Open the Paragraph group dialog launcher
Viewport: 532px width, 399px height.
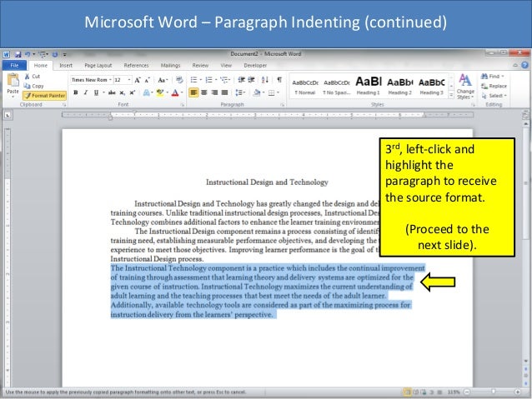click(x=282, y=105)
